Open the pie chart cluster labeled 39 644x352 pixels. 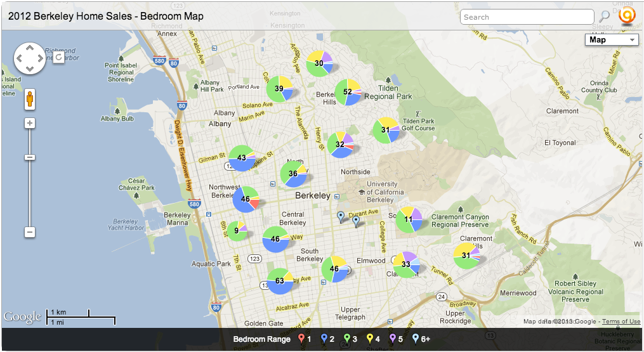(x=279, y=89)
